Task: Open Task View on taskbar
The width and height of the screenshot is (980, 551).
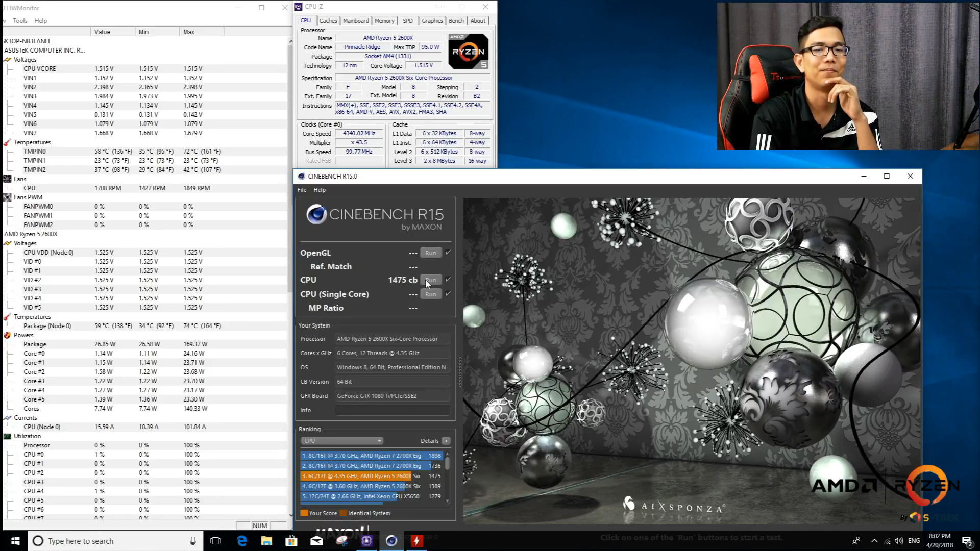Action: (x=215, y=541)
